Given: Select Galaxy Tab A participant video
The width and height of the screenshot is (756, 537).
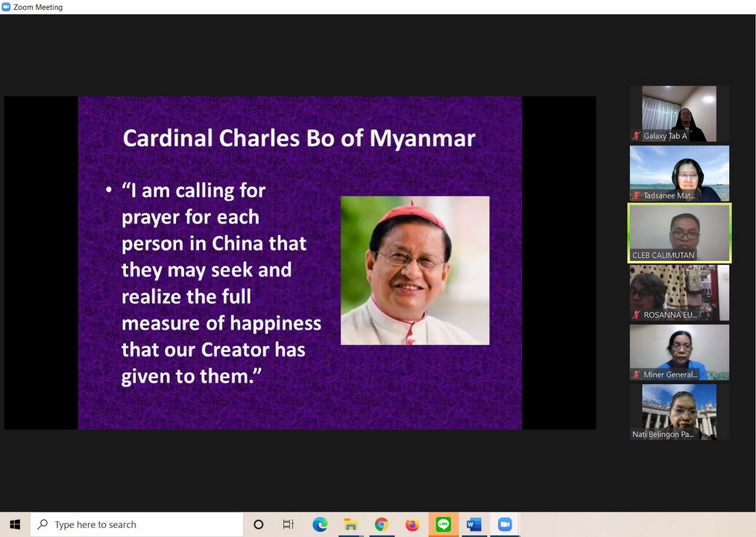Looking at the screenshot, I should click(x=678, y=113).
